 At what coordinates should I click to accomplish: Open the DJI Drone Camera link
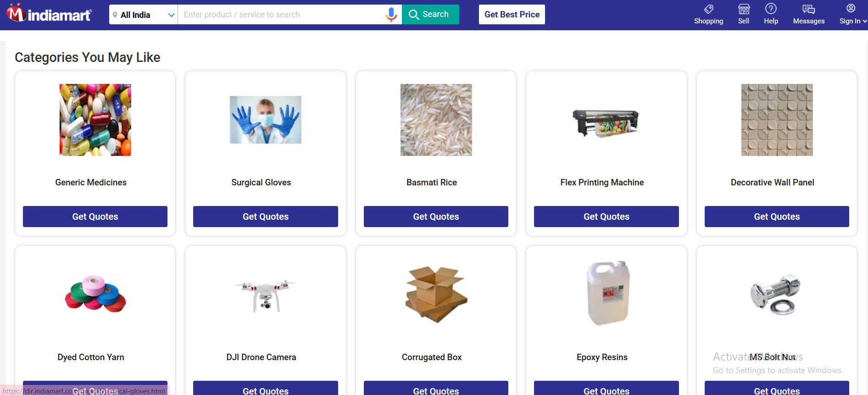[261, 357]
